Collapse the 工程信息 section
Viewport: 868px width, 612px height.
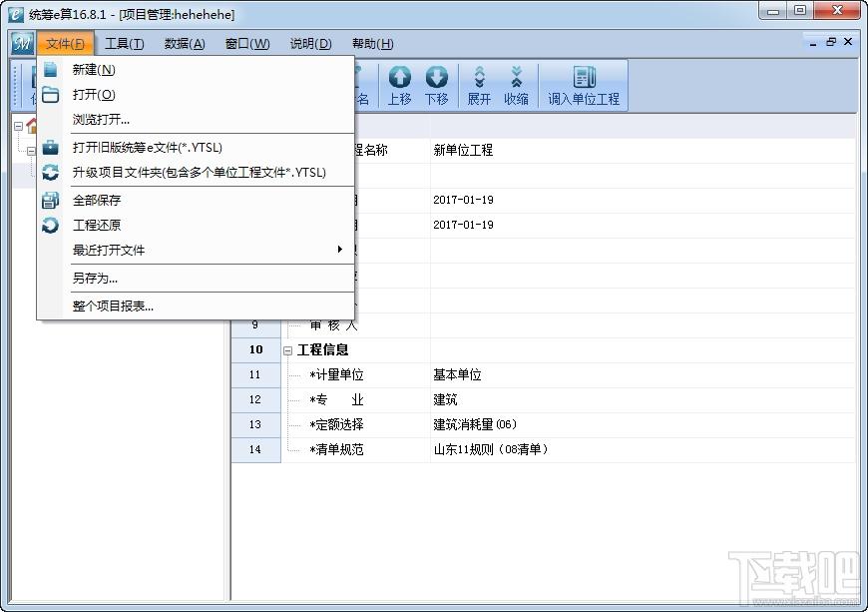[288, 350]
